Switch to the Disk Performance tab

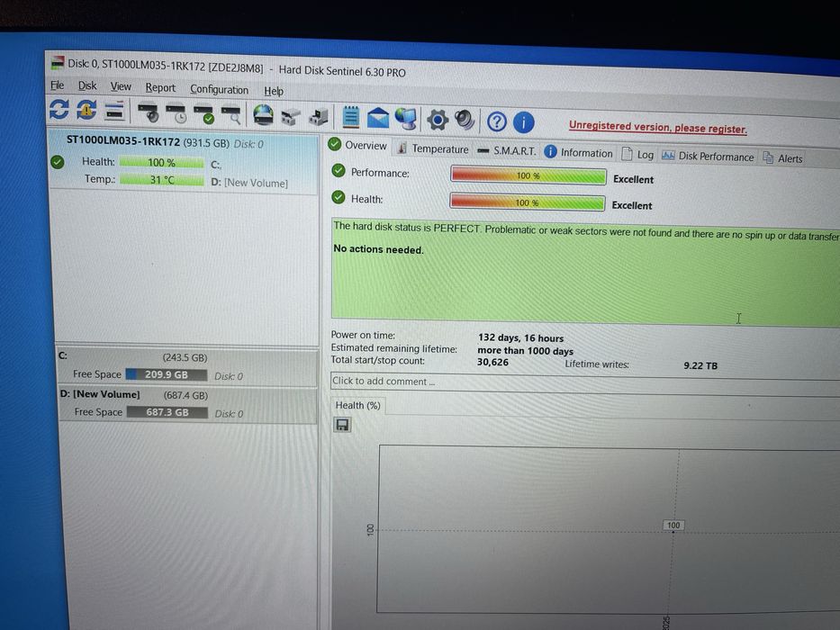coord(708,157)
